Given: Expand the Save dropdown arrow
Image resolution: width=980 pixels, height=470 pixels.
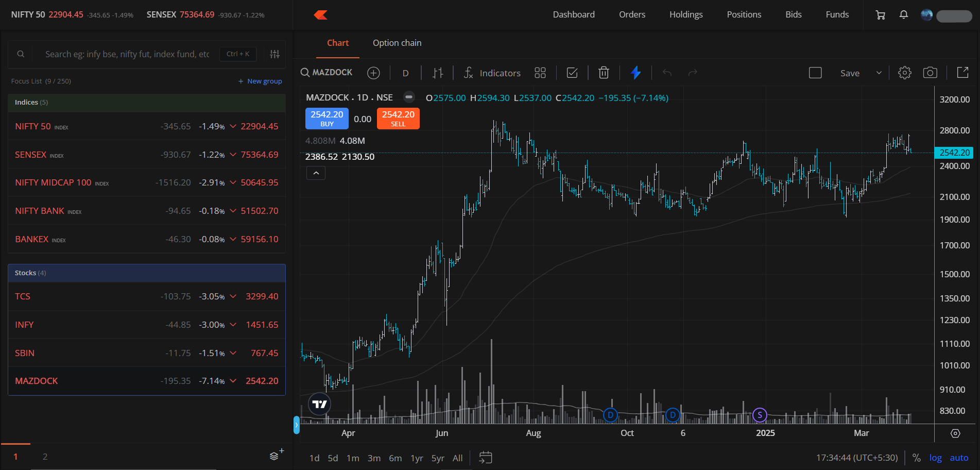Looking at the screenshot, I should click(879, 73).
